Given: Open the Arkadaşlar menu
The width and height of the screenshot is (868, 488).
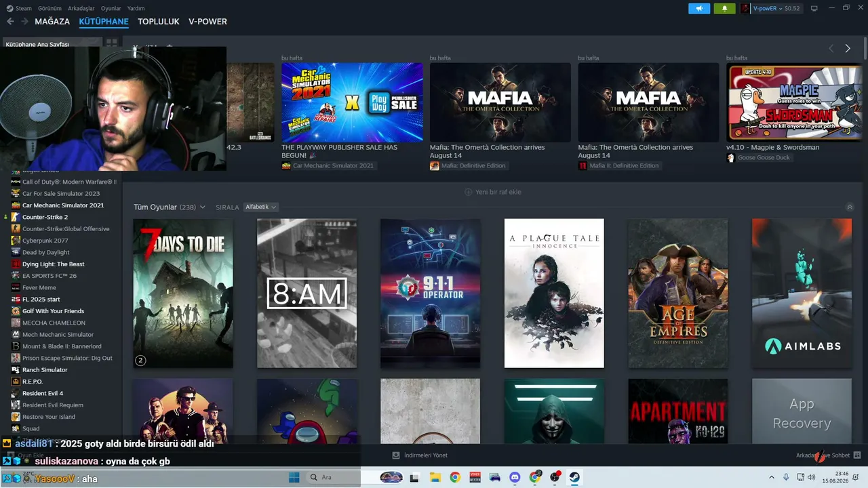Looking at the screenshot, I should tap(81, 8).
